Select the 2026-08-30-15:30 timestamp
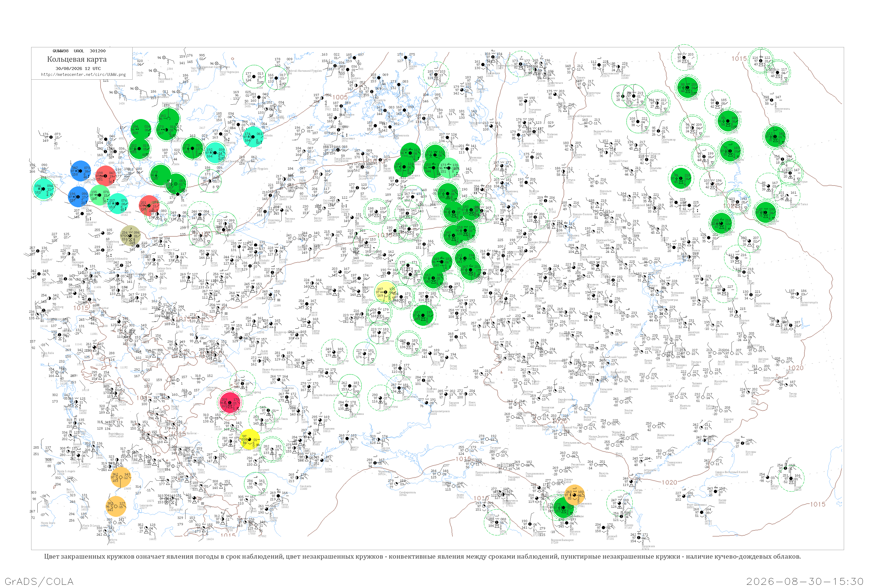This screenshot has width=882, height=588. pos(805,581)
